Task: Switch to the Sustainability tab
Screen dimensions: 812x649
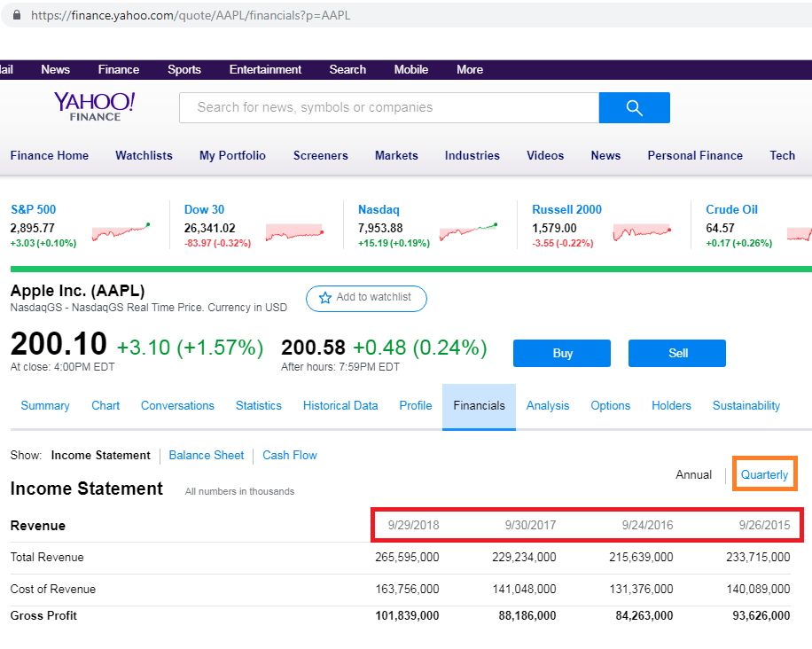Action: click(x=746, y=405)
